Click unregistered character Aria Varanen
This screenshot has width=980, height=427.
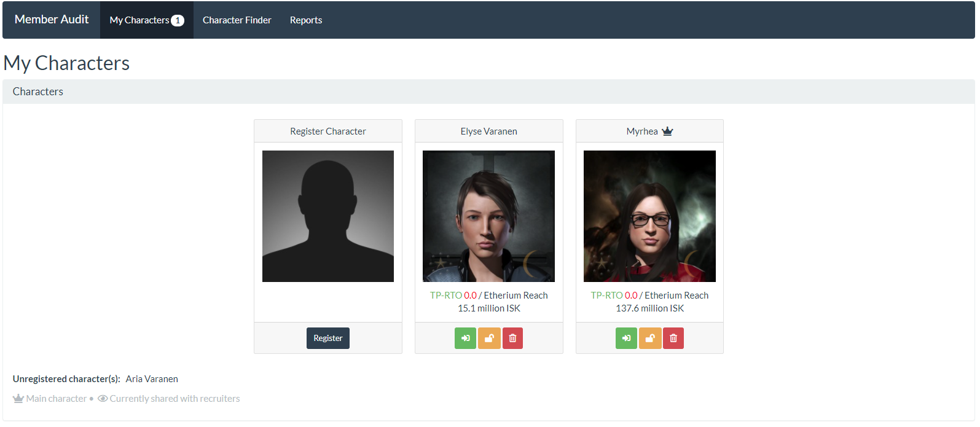pos(152,379)
